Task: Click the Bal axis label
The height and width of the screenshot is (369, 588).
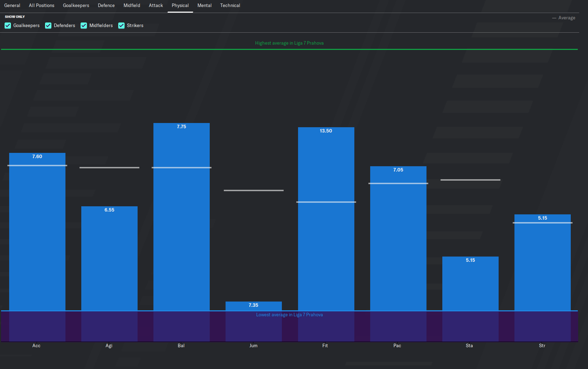Action: pos(181,346)
